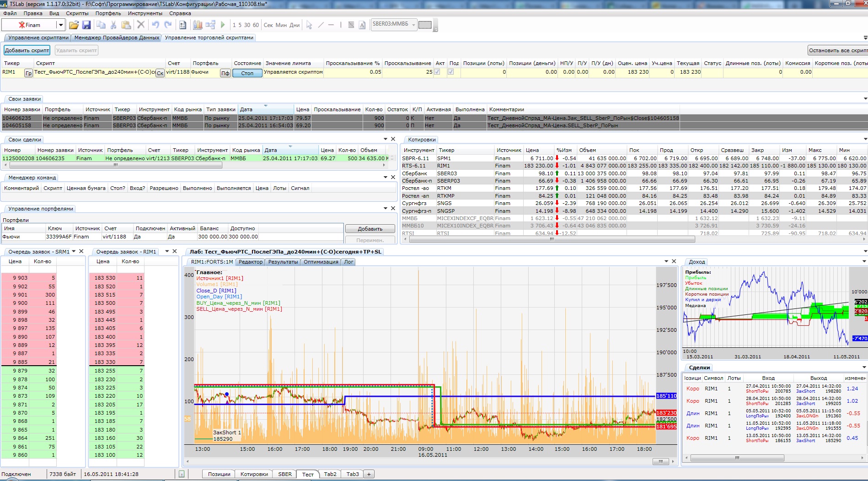Toggle the Акт checkbox for RIM1
This screenshot has height=481, width=868.
pyautogui.click(x=437, y=72)
